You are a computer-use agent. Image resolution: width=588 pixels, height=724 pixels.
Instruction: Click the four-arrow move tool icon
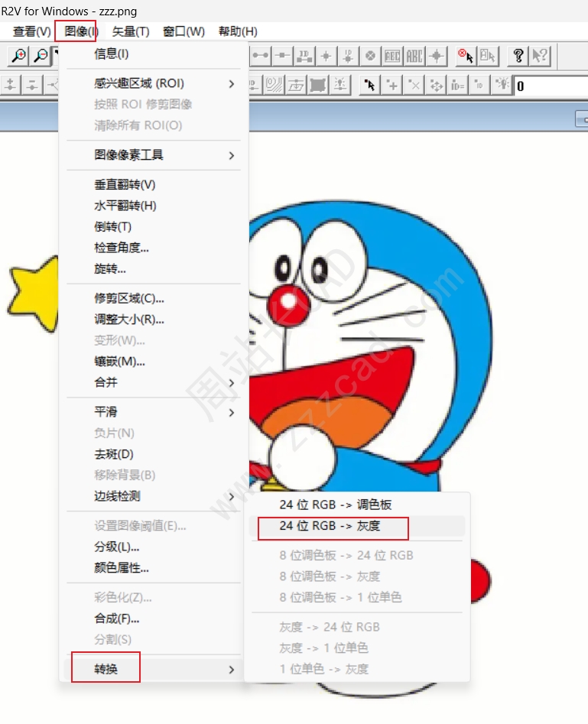tap(436, 85)
